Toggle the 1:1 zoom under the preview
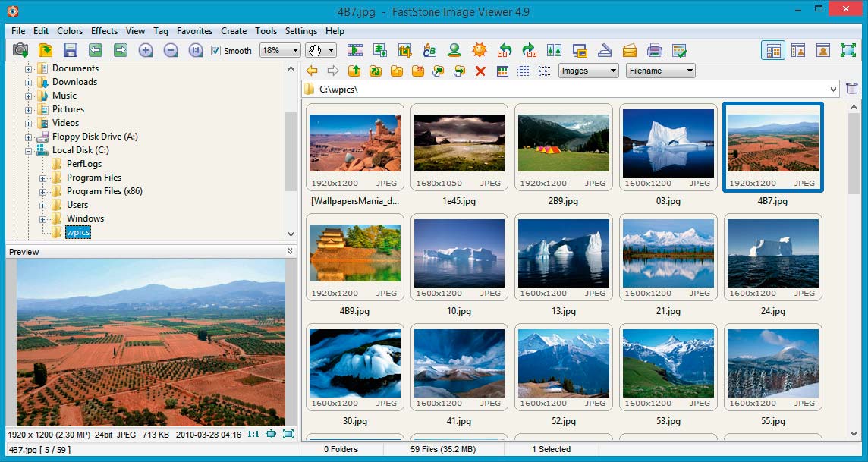868x462 pixels. click(253, 435)
